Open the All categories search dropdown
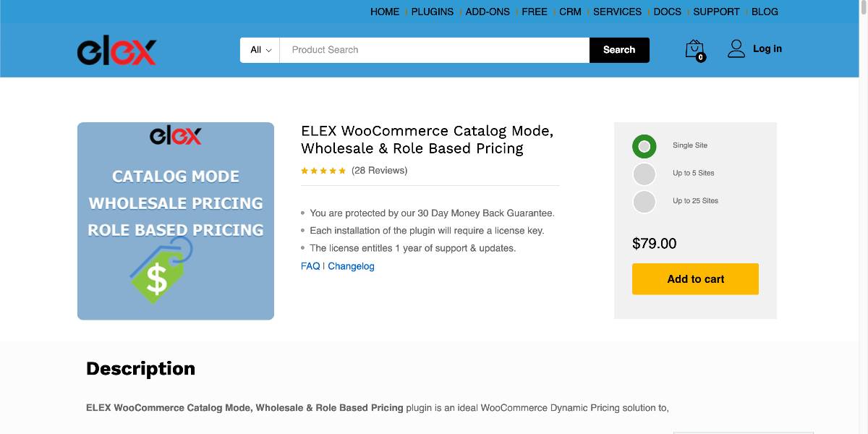The image size is (868, 434). click(x=260, y=50)
